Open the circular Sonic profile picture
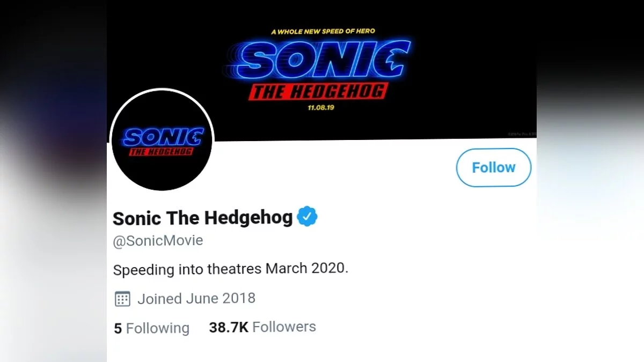The image size is (644, 362). coord(162,141)
